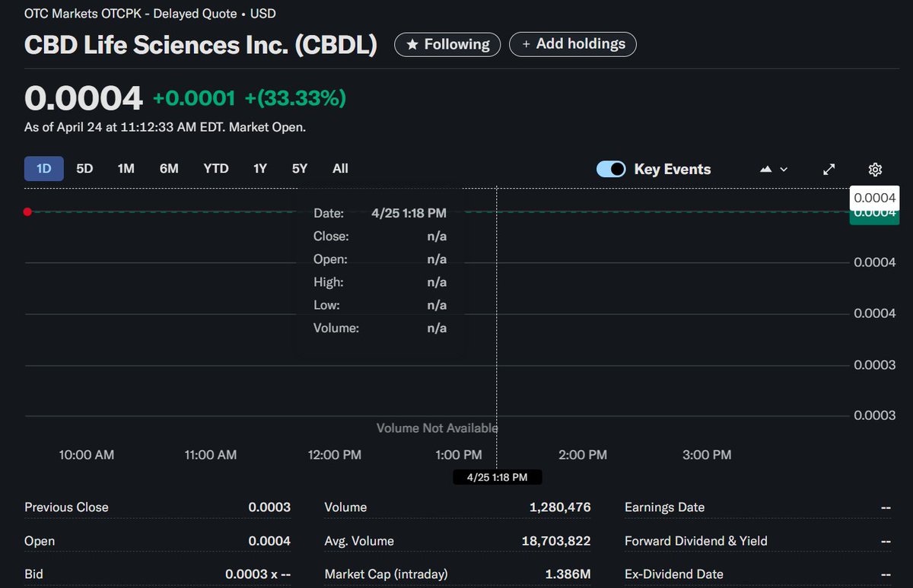Switch to the 6M range tab
This screenshot has width=913, height=588.
(169, 168)
